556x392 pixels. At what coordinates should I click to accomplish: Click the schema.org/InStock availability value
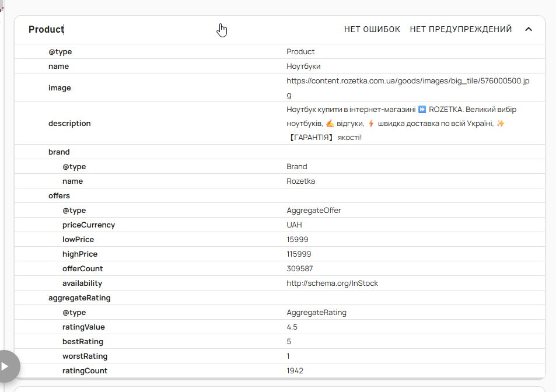[x=332, y=283]
